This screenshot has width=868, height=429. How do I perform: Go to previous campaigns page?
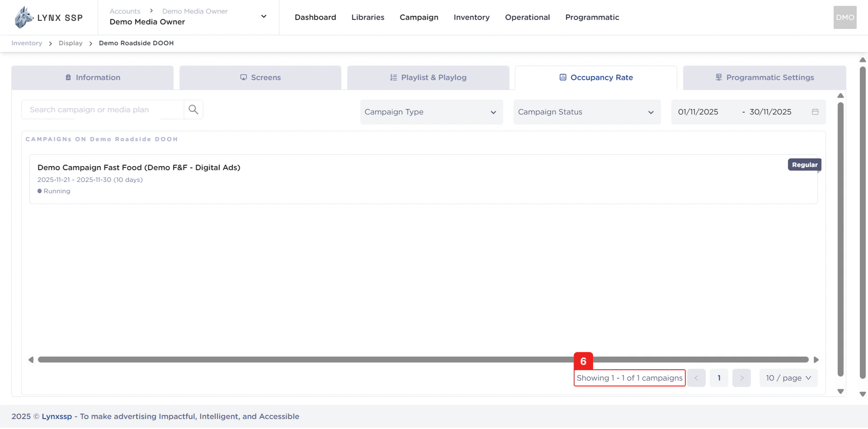coord(696,378)
